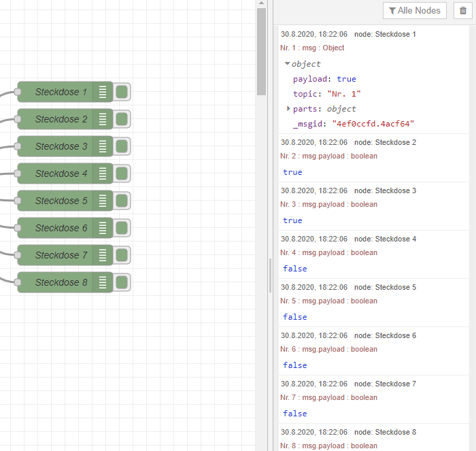Click the debug list icon on Steckdose 1 node
This screenshot has width=476, height=451.
(103, 92)
